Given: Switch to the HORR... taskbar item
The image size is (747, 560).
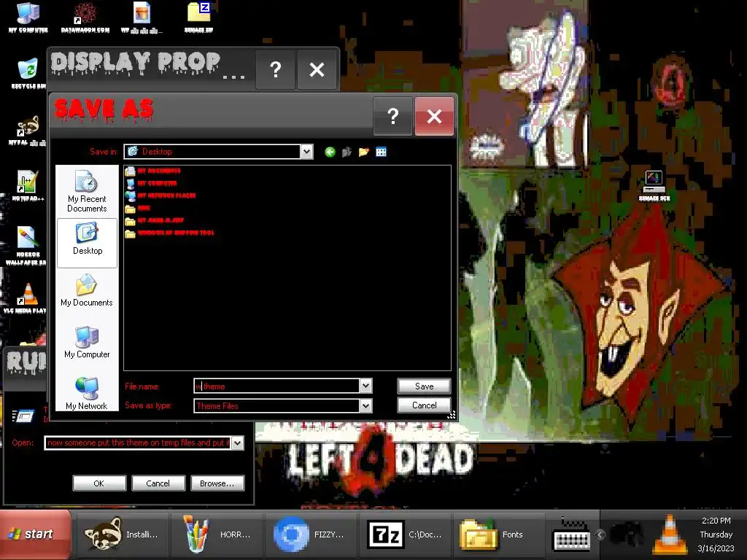Looking at the screenshot, I should pyautogui.click(x=217, y=534).
